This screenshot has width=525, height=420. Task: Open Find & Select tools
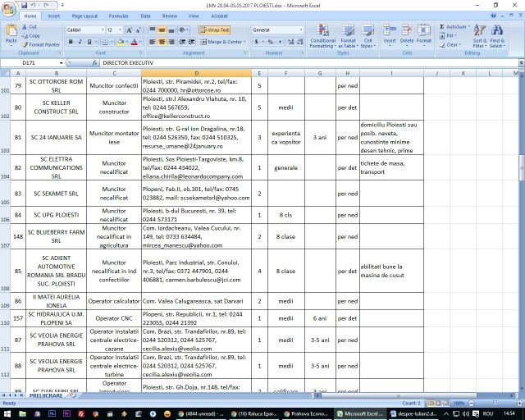coord(497,36)
